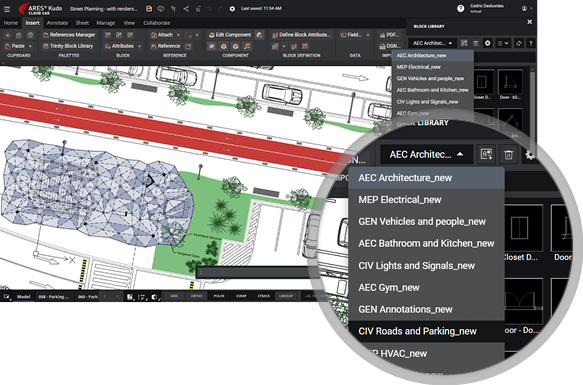583x385 pixels.
Task: Click the Block Library help question icon
Action: (531, 43)
